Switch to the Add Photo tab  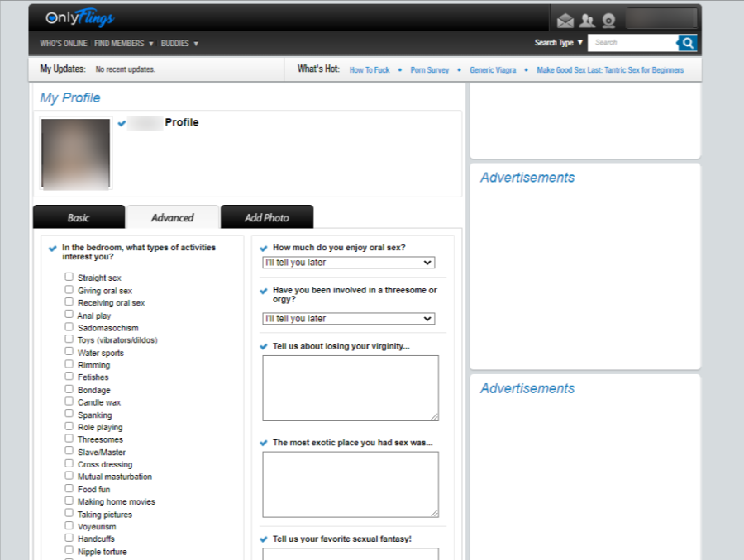pyautogui.click(x=267, y=218)
